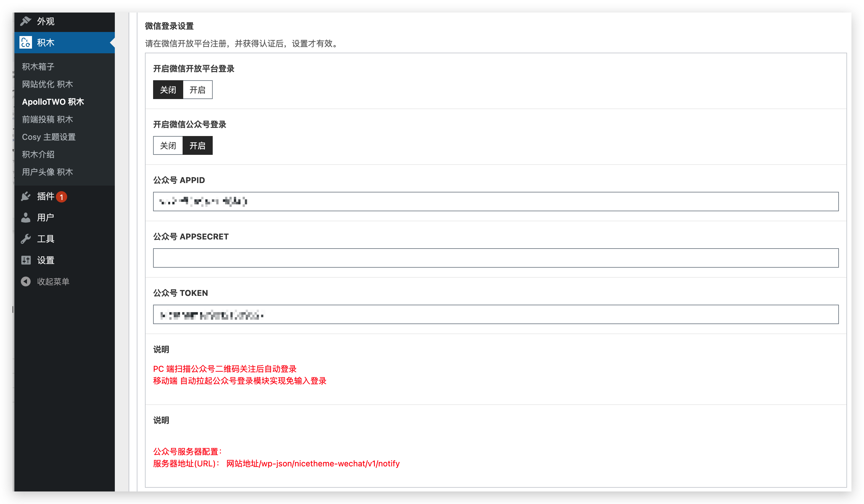Open 用户头像 积木 submenu item
864x504 pixels.
click(47, 172)
